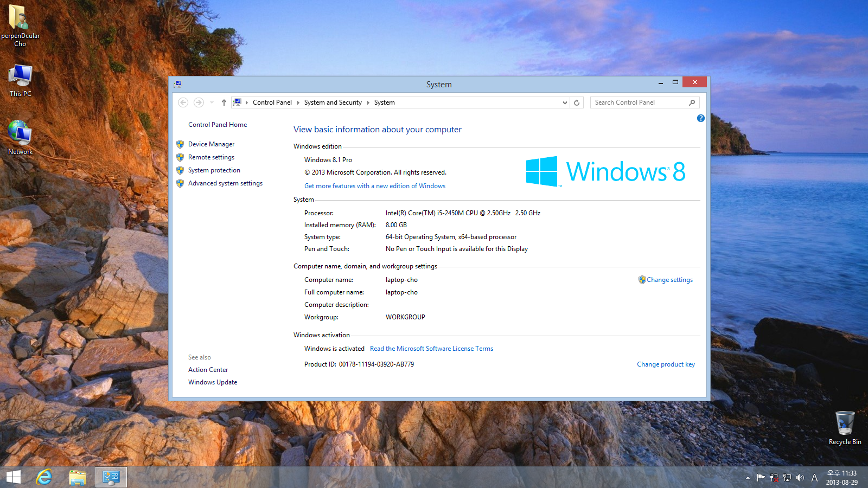This screenshot has width=868, height=488.
Task: Click the System and Security breadcrumb
Action: click(333, 102)
